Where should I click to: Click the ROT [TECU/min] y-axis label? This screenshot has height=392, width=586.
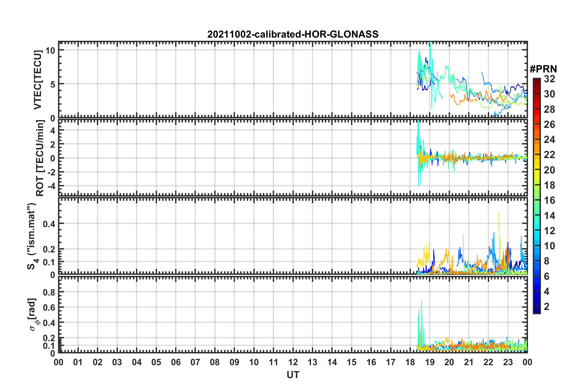(40, 158)
